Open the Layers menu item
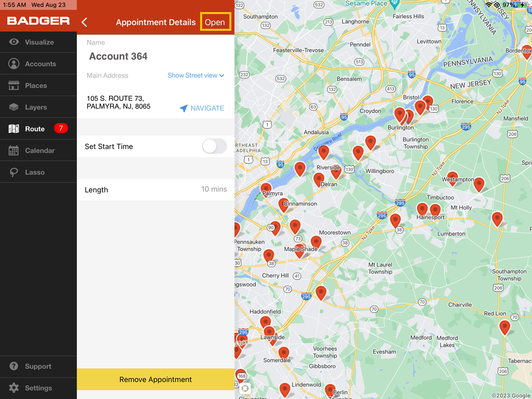Screen dimensions: 532x399 pos(38,107)
